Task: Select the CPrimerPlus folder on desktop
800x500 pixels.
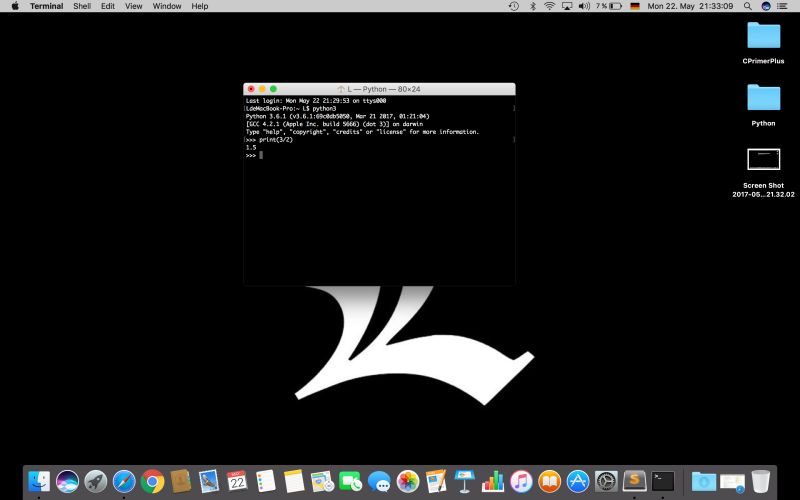Action: coord(763,43)
